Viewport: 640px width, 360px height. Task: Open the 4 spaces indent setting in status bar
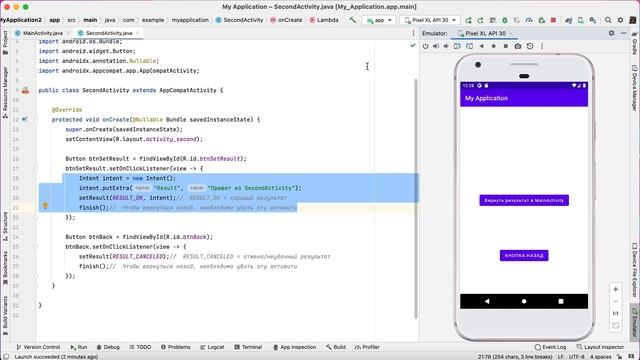pos(601,356)
